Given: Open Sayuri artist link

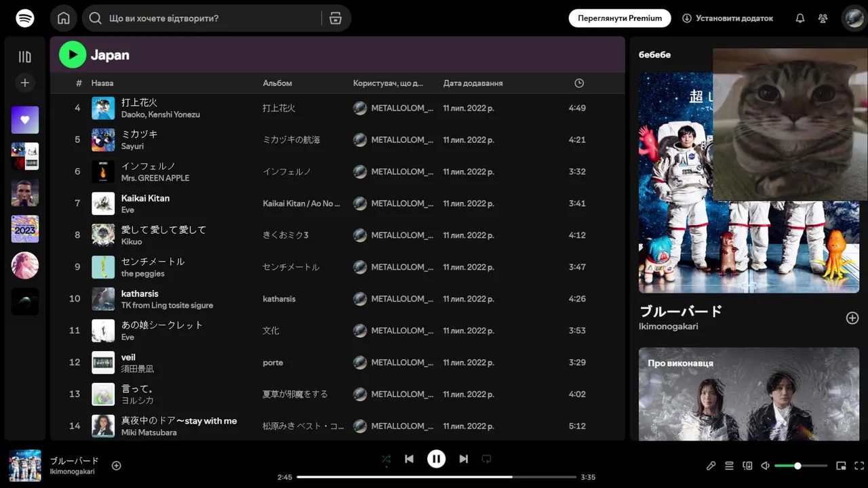Looking at the screenshot, I should 132,146.
